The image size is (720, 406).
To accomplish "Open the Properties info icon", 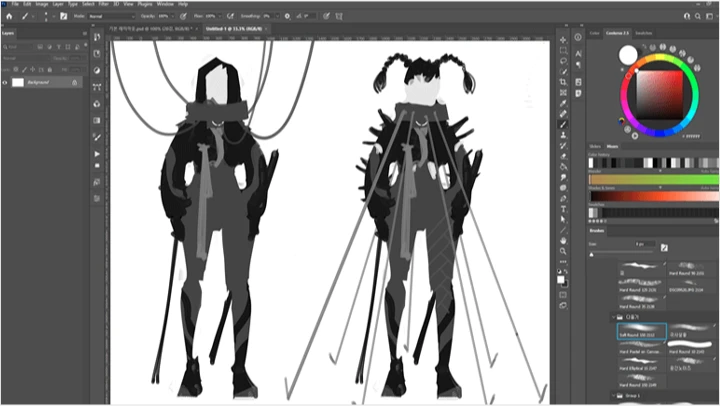I will (x=578, y=37).
